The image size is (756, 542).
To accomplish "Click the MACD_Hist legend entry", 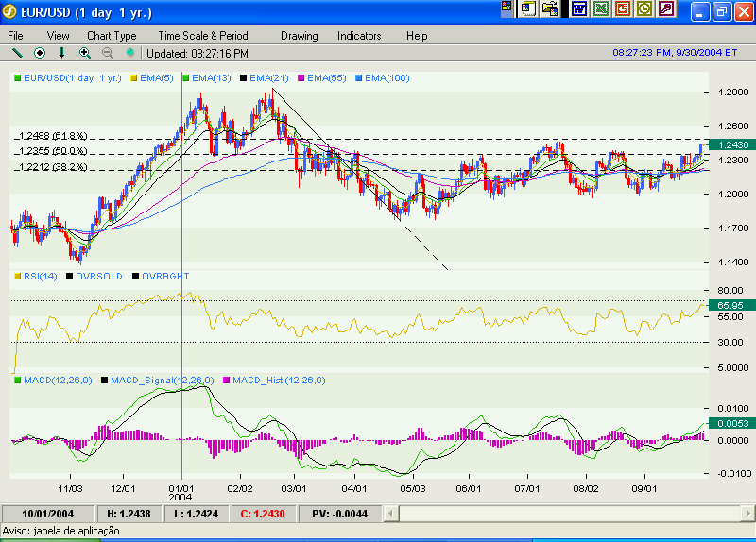I will [x=277, y=380].
